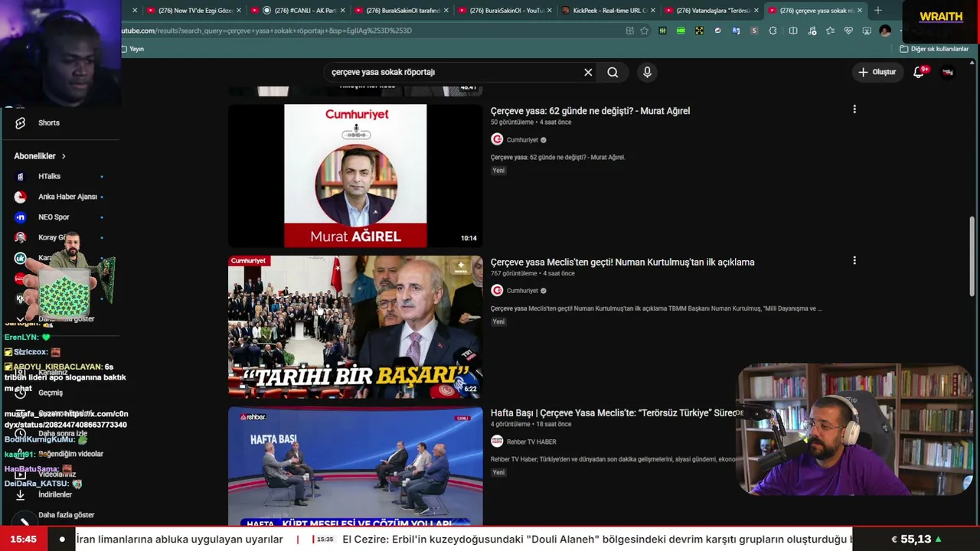The image size is (980, 551).
Task: Open more options for Murat Ağırel video
Action: (x=854, y=109)
